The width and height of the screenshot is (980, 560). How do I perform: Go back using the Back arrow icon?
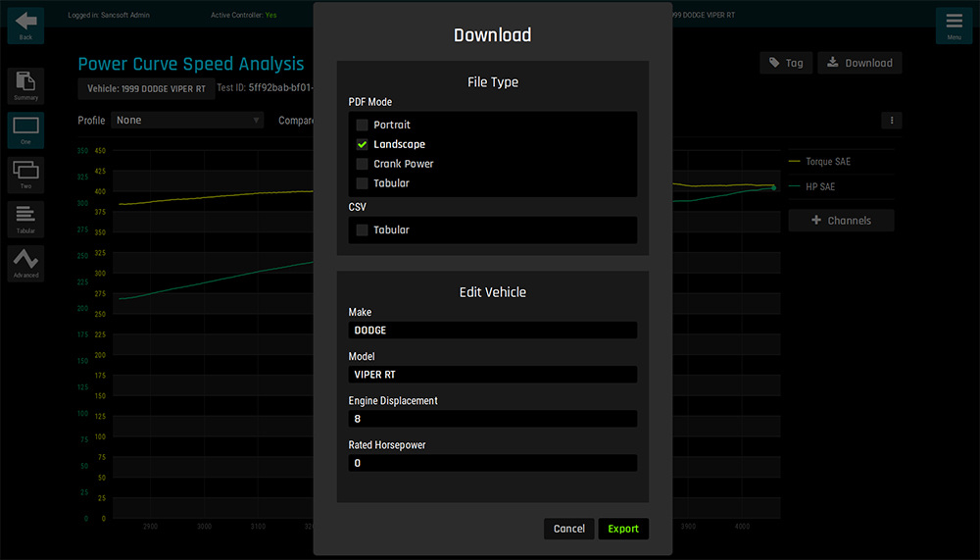pyautogui.click(x=25, y=25)
